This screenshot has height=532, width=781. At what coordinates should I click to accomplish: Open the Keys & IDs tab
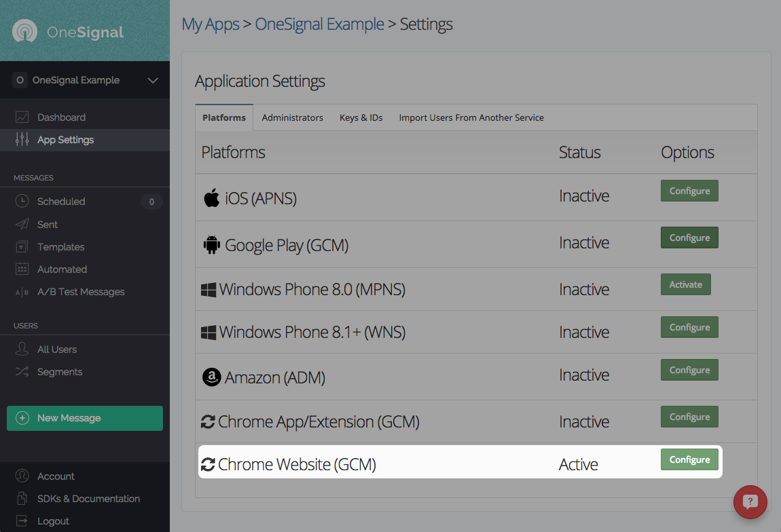point(361,117)
